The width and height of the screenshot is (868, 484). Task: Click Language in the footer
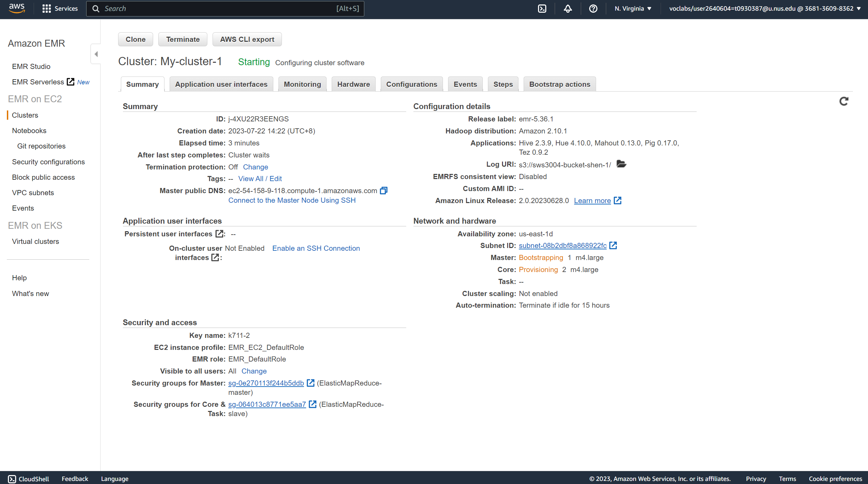tap(115, 479)
